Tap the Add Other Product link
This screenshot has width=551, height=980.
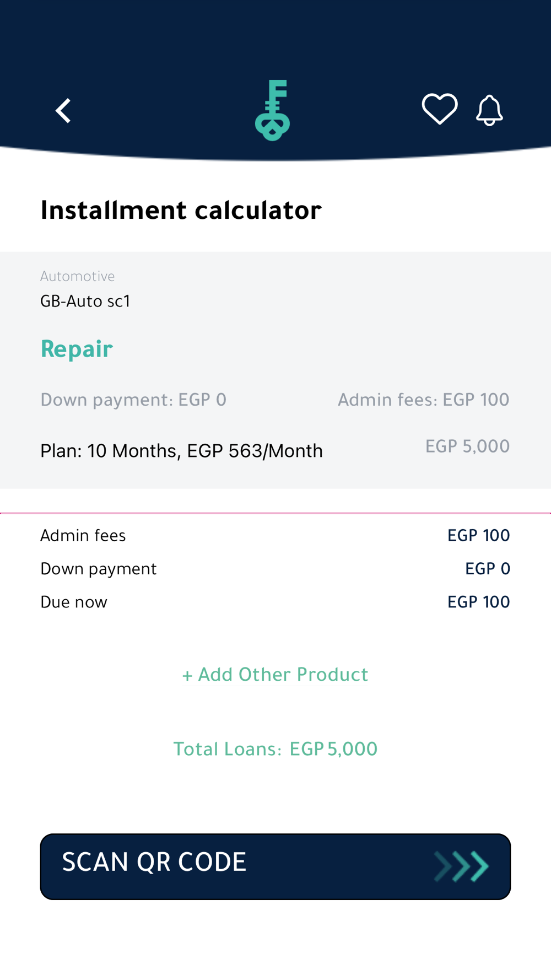(x=275, y=675)
